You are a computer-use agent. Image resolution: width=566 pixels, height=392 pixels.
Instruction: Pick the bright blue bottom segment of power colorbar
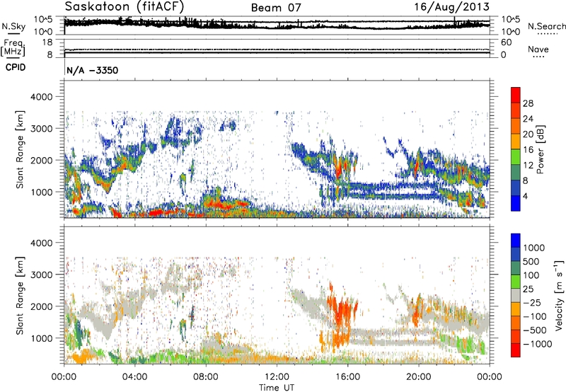[x=516, y=203]
